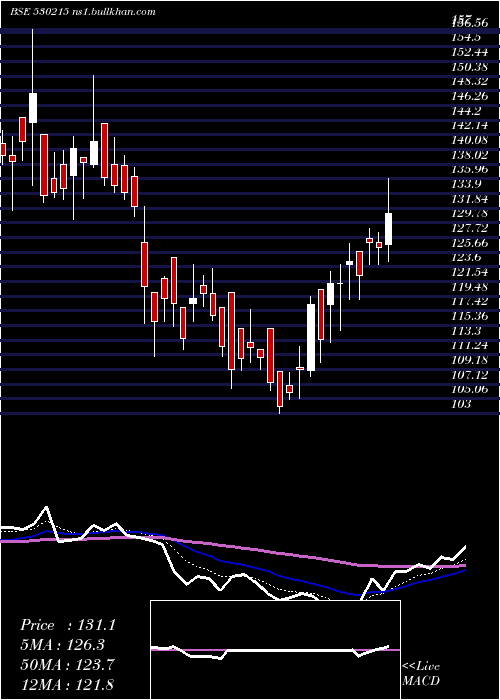The image size is (500, 700).
Task: Click the '12MA : 121.8' readout
Action: coord(68,683)
